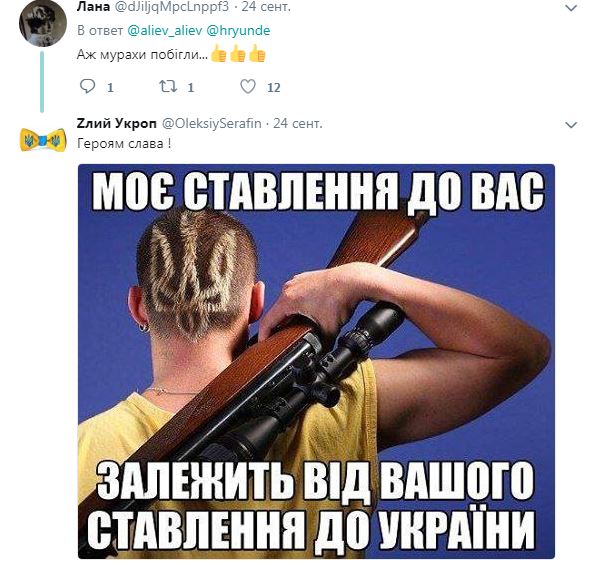Open Zлий Укроп's bow tie avatar
Viewport: 590px width, 565px height.
(43, 140)
